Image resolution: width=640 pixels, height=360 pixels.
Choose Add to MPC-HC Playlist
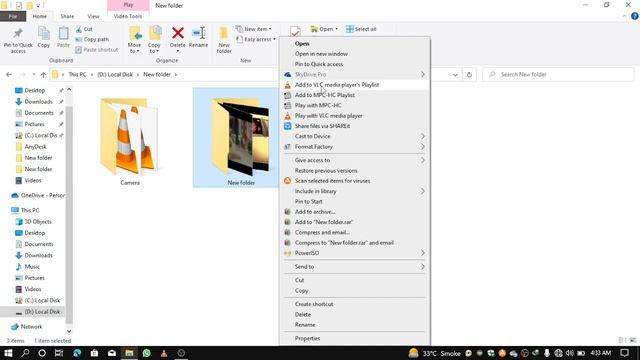[355, 95]
